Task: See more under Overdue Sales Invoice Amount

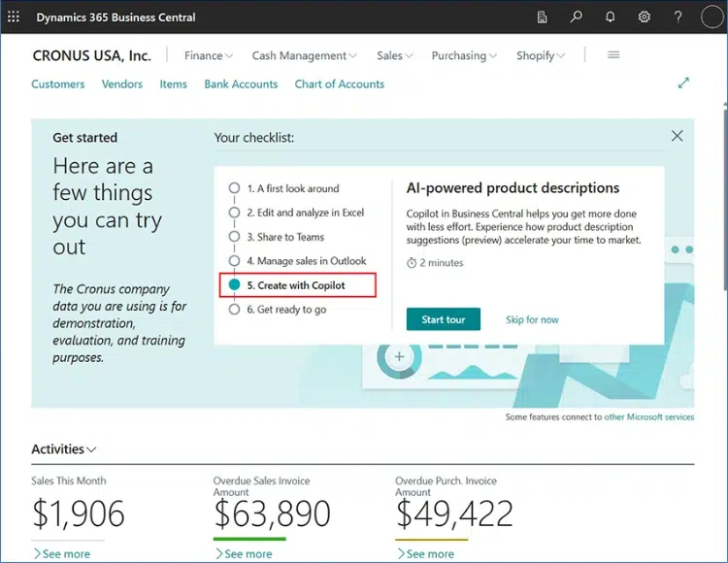Action: [x=244, y=553]
